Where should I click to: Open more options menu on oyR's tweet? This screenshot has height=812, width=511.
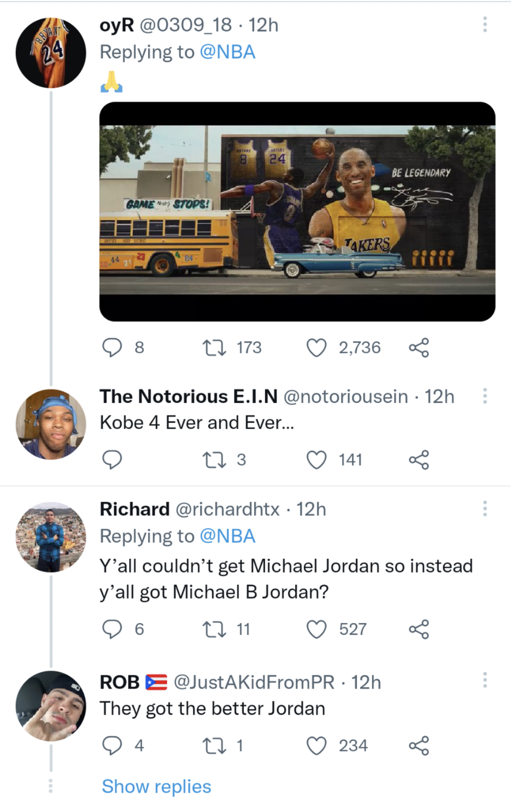coord(484,25)
